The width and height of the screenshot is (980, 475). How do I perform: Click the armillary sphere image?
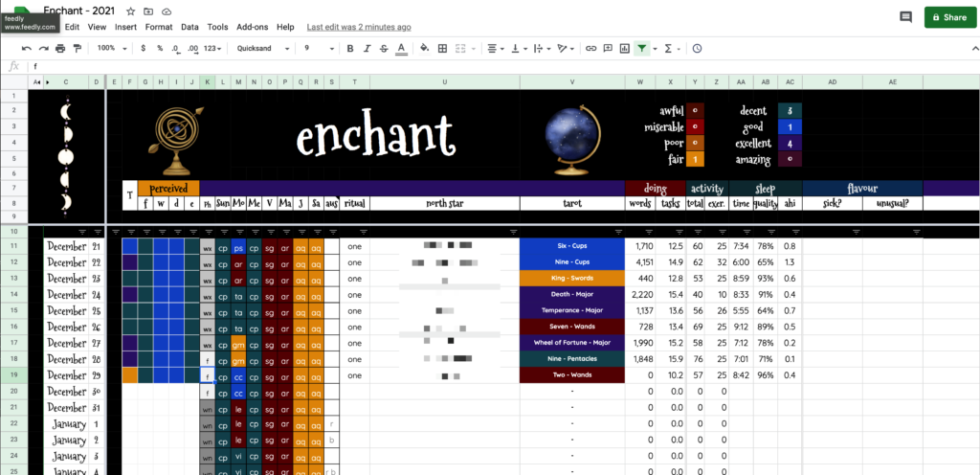tap(176, 140)
